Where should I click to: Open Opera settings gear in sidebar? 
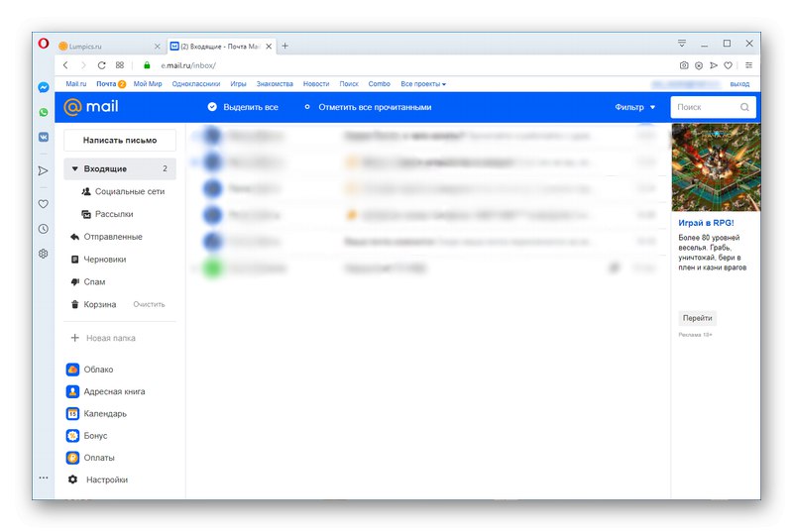click(x=44, y=254)
